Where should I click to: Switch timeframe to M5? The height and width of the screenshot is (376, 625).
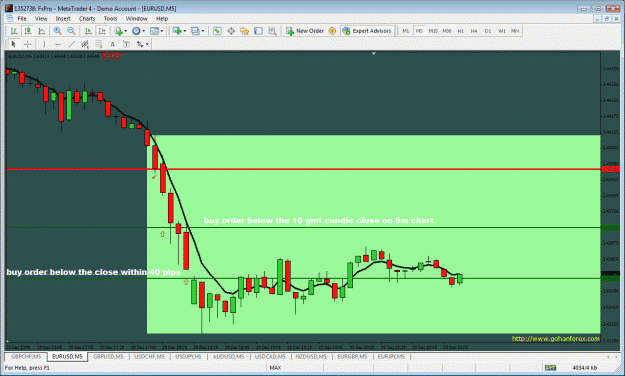coord(419,31)
